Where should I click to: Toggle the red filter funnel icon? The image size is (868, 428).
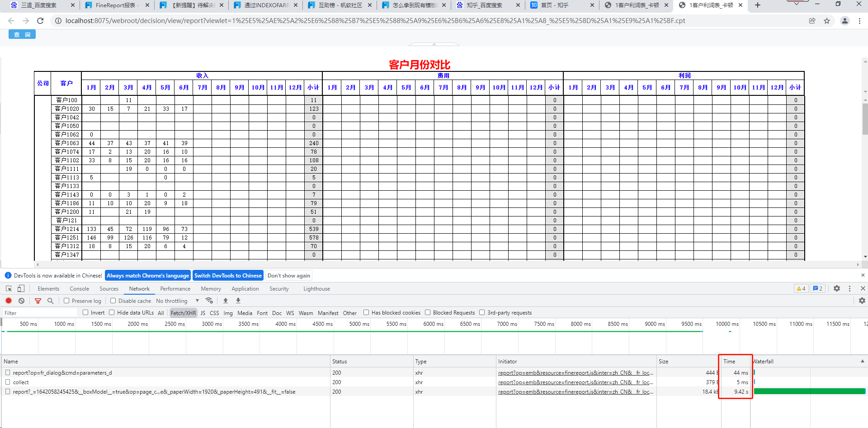[38, 301]
